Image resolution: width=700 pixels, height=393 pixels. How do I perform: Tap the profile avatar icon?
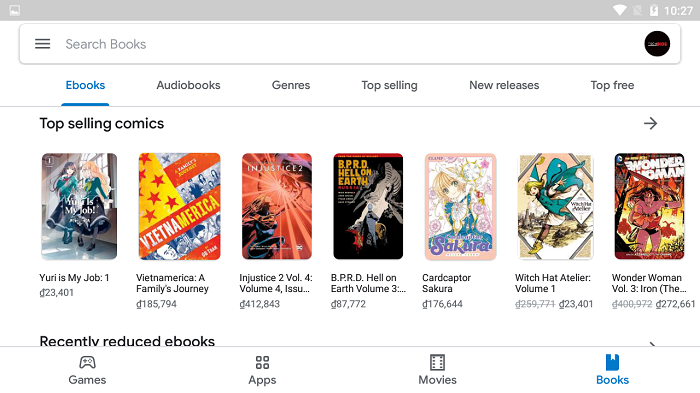pos(657,44)
